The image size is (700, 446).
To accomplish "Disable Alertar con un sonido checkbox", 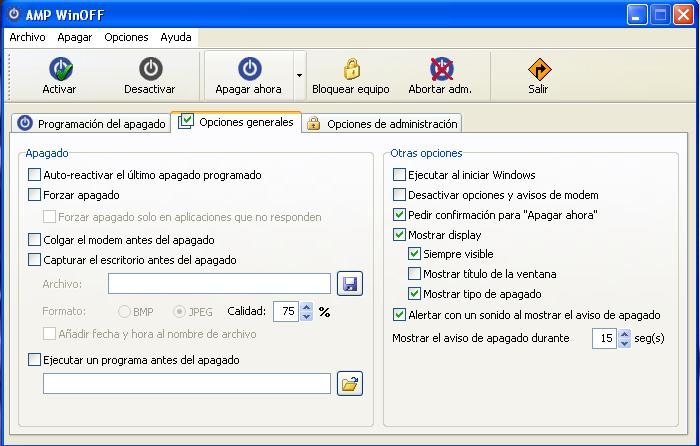I will coord(399,315).
